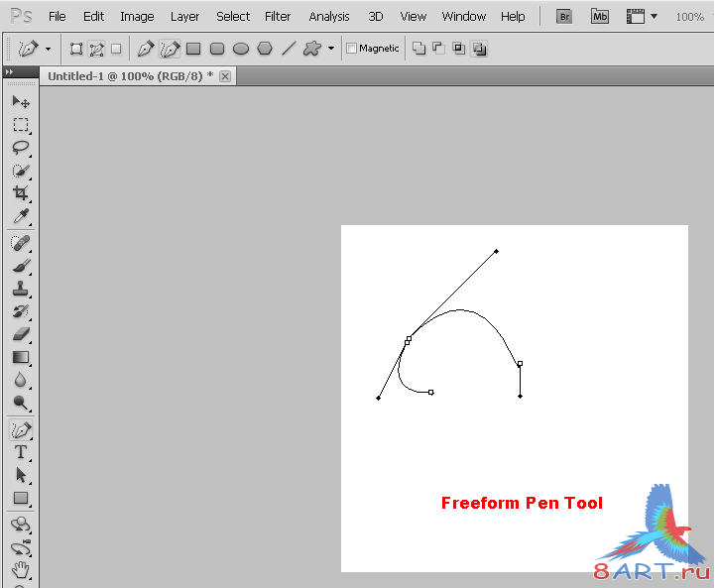
Task: Choose Shape Layers mode in options bar
Action: pos(76,49)
